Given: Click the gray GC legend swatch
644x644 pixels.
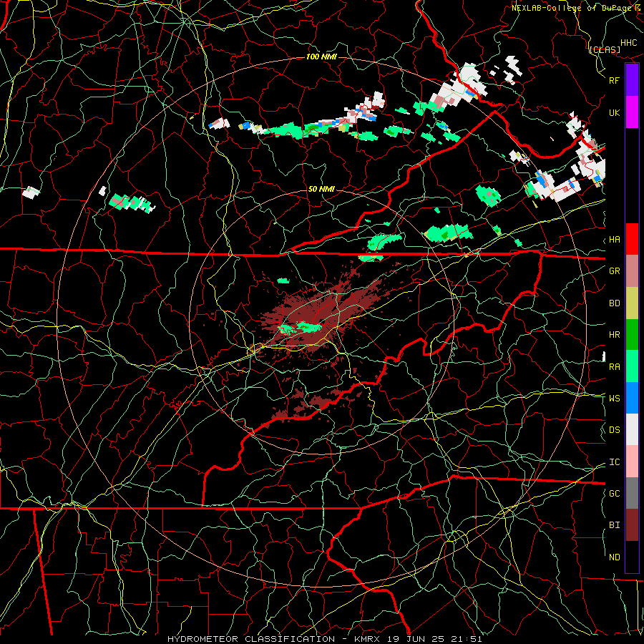Looking at the screenshot, I should point(632,493).
